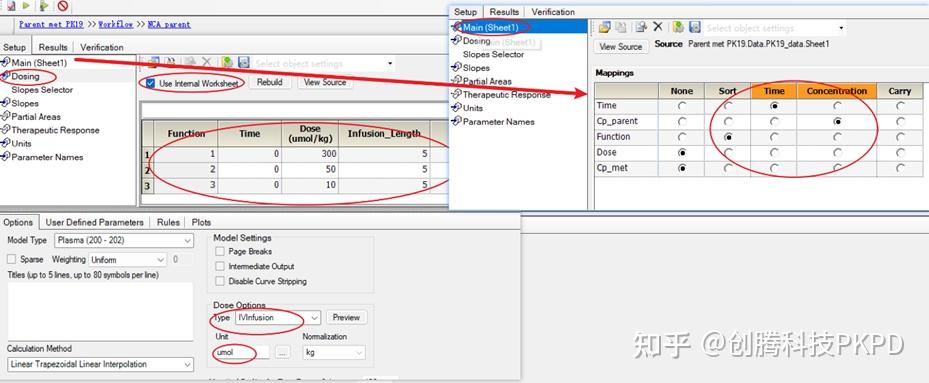The height and width of the screenshot is (383, 929).
Task: Open the Plots tab
Action: click(201, 222)
